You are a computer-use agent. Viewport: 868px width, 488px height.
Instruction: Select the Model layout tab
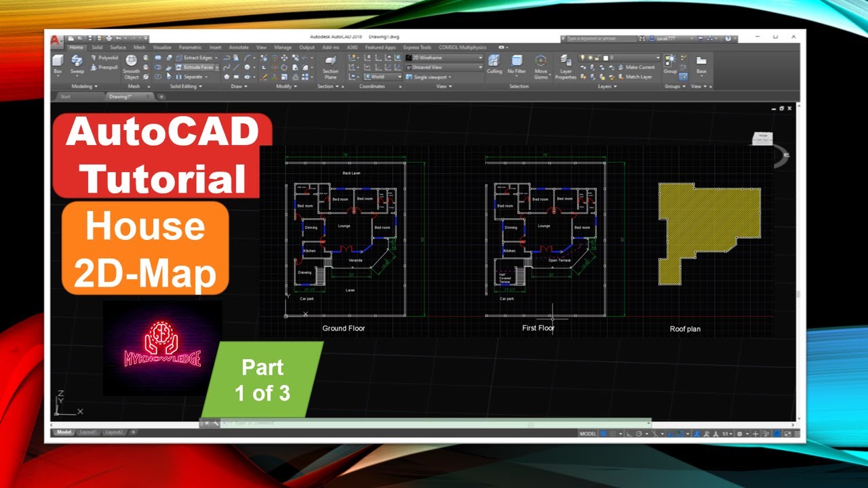(x=64, y=432)
